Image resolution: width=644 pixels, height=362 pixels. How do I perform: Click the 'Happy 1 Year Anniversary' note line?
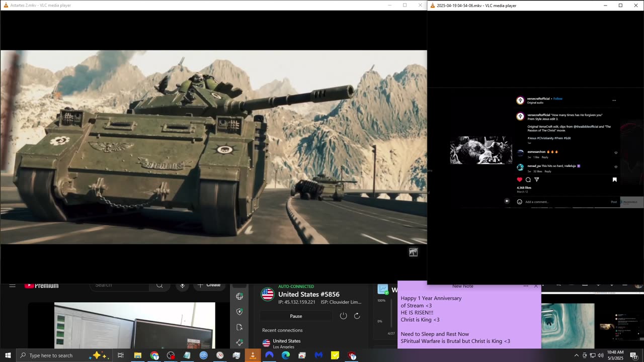tap(431, 298)
